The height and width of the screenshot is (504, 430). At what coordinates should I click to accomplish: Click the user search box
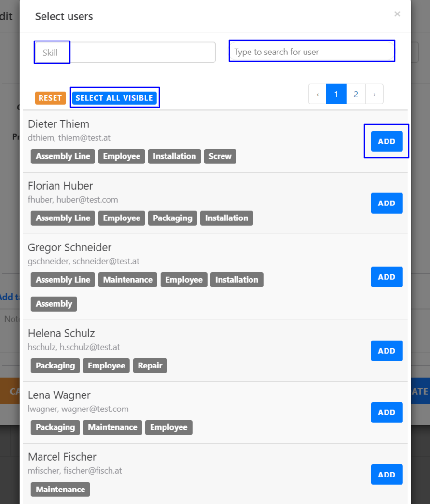pos(311,51)
